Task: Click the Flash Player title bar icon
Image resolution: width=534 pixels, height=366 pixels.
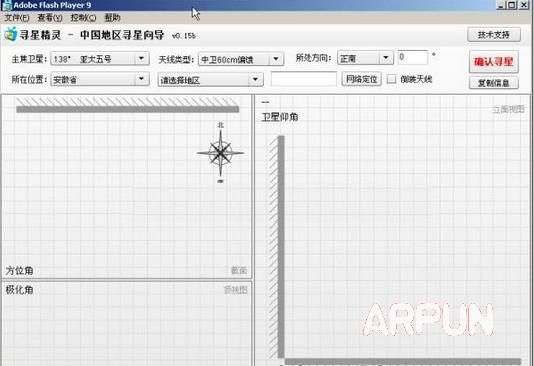Action: [7, 5]
